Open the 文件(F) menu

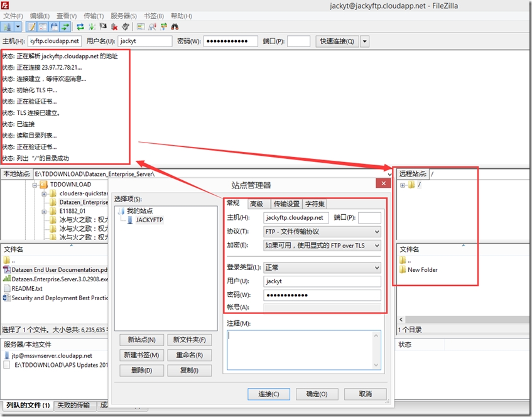(13, 16)
